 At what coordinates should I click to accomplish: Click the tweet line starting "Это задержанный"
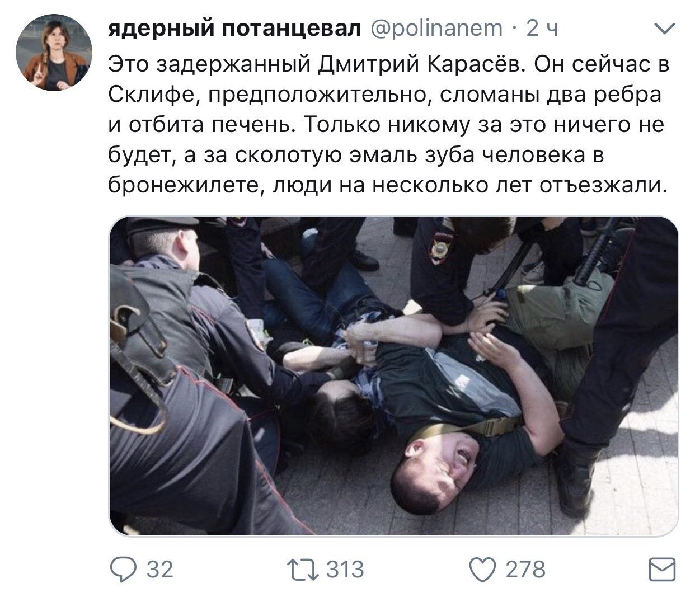[x=389, y=64]
